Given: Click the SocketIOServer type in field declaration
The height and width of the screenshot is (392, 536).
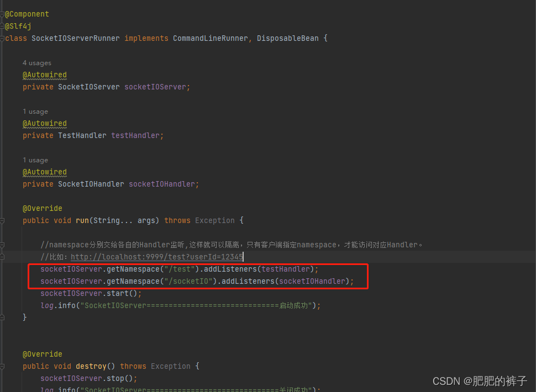Looking at the screenshot, I should [x=89, y=87].
